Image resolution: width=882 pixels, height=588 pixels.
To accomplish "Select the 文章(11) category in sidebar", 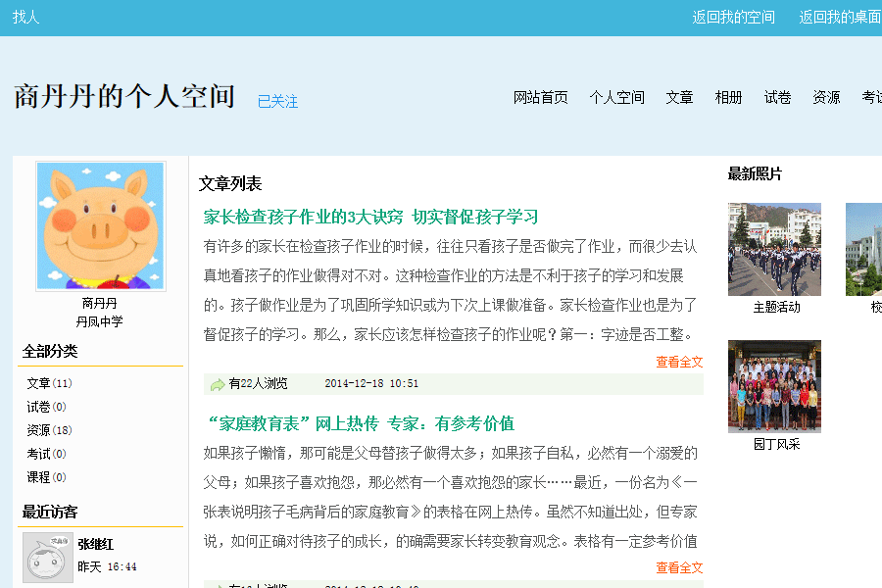I will [49, 383].
